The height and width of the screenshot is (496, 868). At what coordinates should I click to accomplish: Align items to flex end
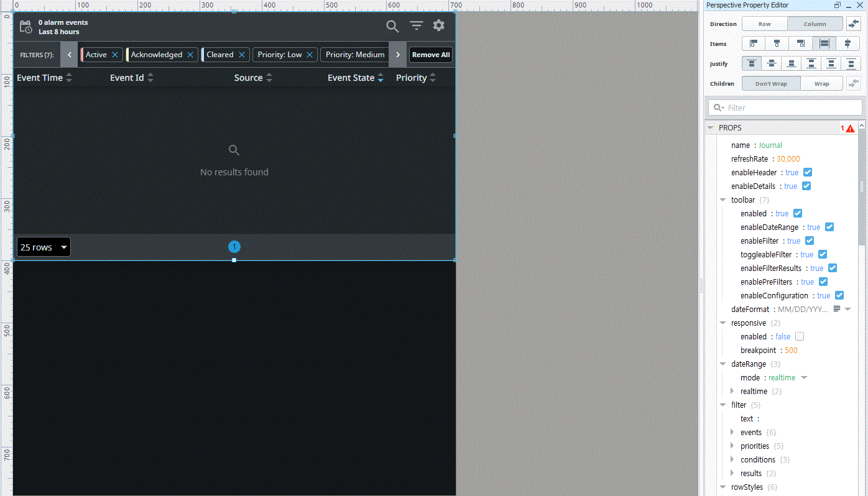tap(801, 44)
